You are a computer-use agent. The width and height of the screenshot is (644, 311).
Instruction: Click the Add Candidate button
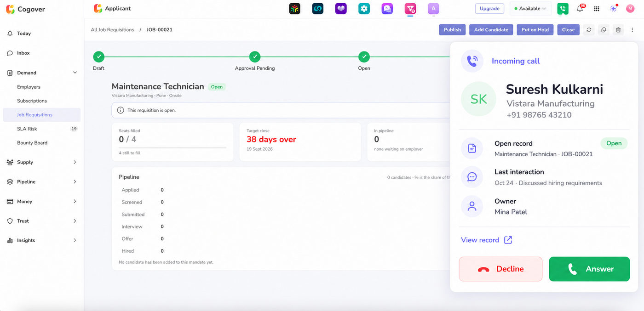491,30
